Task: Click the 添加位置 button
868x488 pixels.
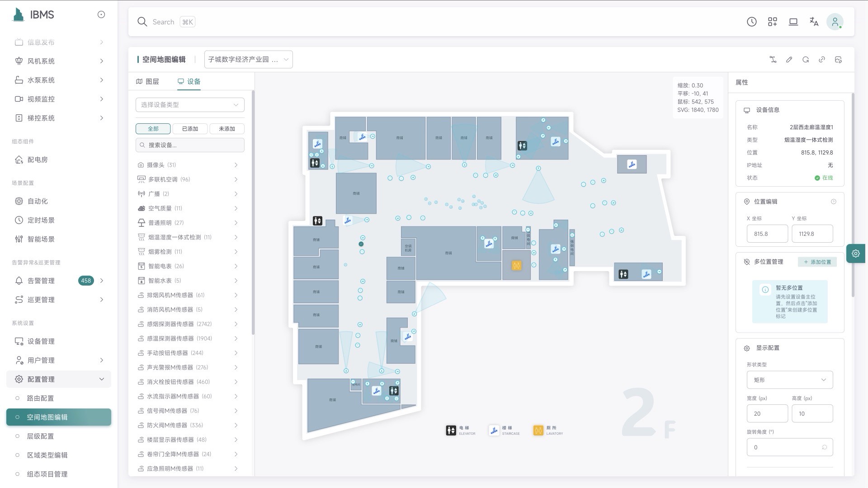Action: 817,262
